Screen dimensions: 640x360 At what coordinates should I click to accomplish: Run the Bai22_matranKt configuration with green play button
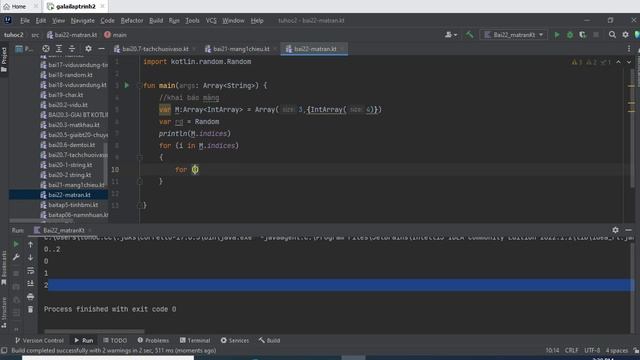(x=557, y=35)
